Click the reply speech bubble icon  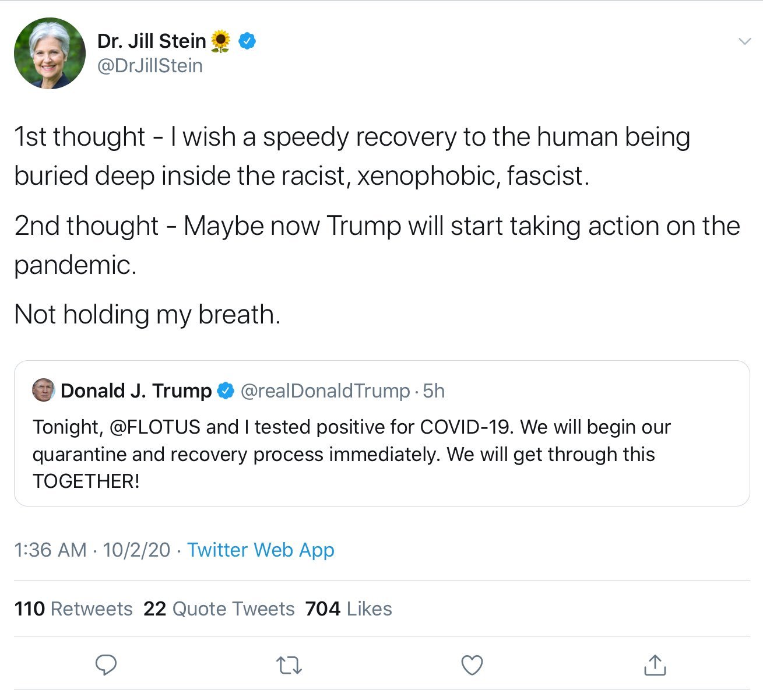[106, 664]
